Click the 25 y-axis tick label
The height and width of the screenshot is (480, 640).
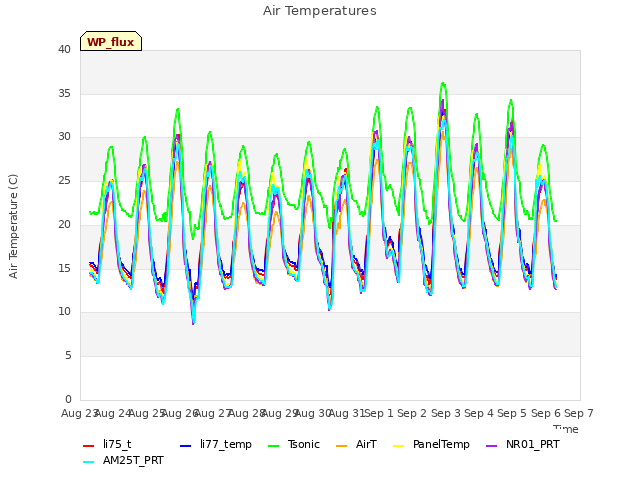(64, 180)
